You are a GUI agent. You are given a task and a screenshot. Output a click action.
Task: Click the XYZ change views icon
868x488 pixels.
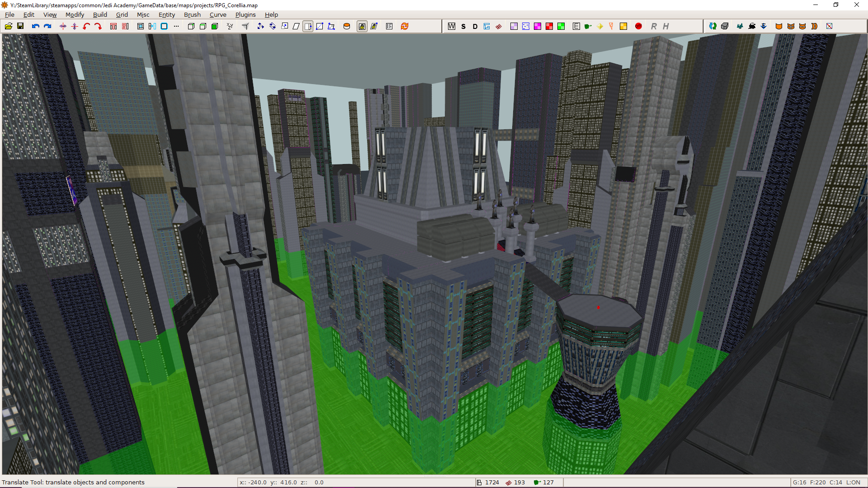(x=230, y=26)
